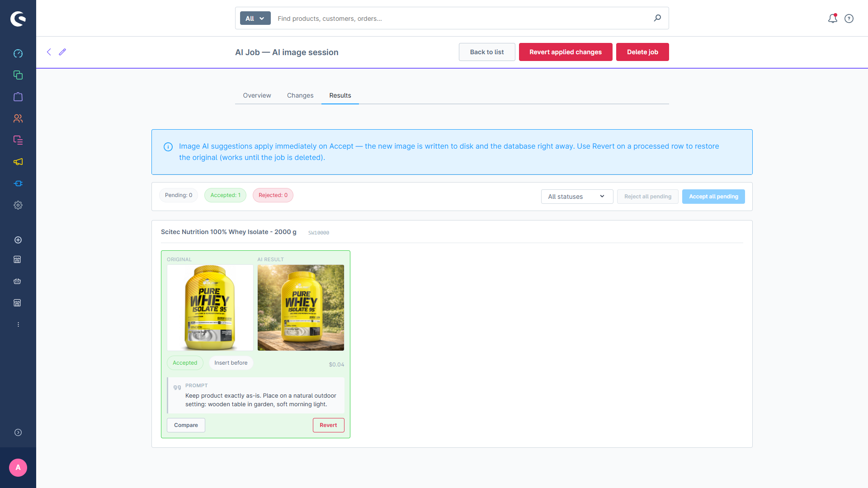This screenshot has height=488, width=868.
Task: Open the sidebar three-dot more menu
Action: click(18, 324)
